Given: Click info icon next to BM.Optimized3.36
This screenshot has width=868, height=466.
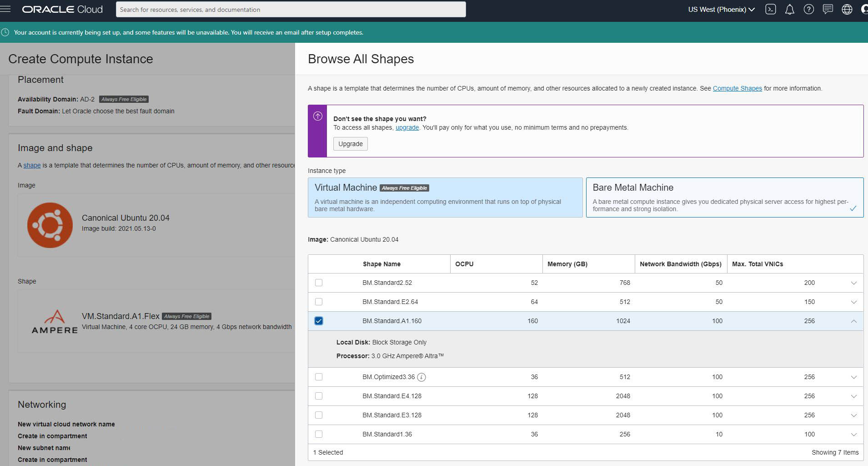Looking at the screenshot, I should tap(421, 377).
